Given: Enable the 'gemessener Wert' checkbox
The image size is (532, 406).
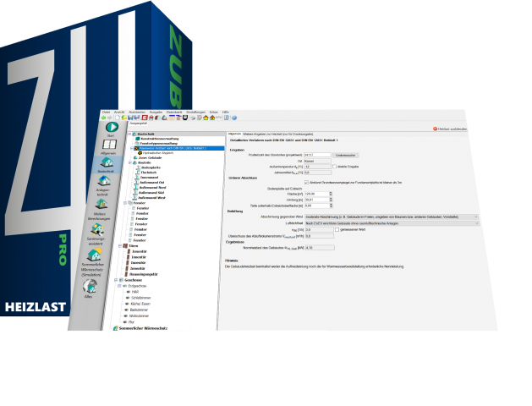Looking at the screenshot, I should (337, 229).
